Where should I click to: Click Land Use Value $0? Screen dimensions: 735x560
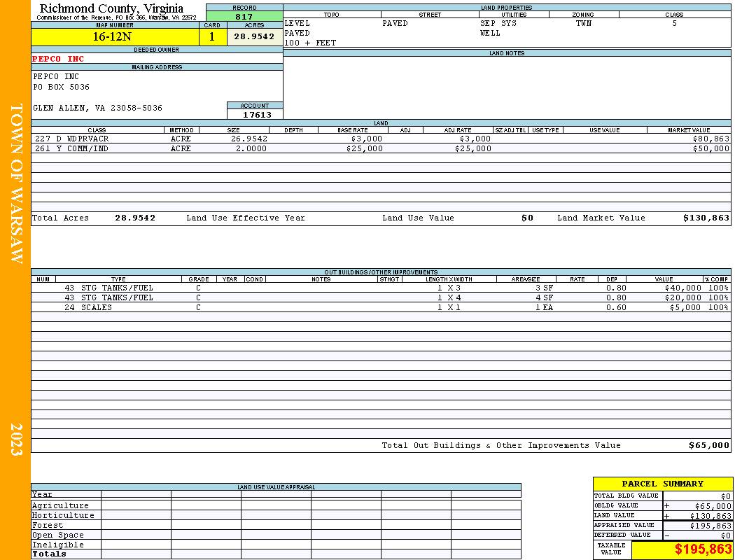coord(527,218)
